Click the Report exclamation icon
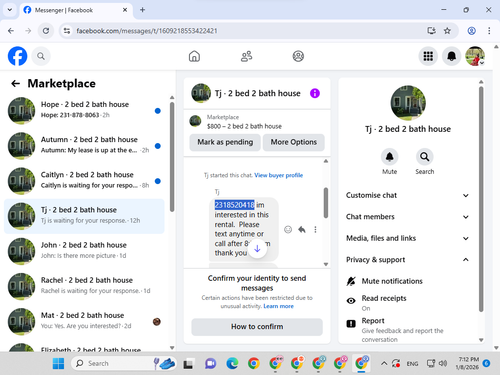 [351, 323]
